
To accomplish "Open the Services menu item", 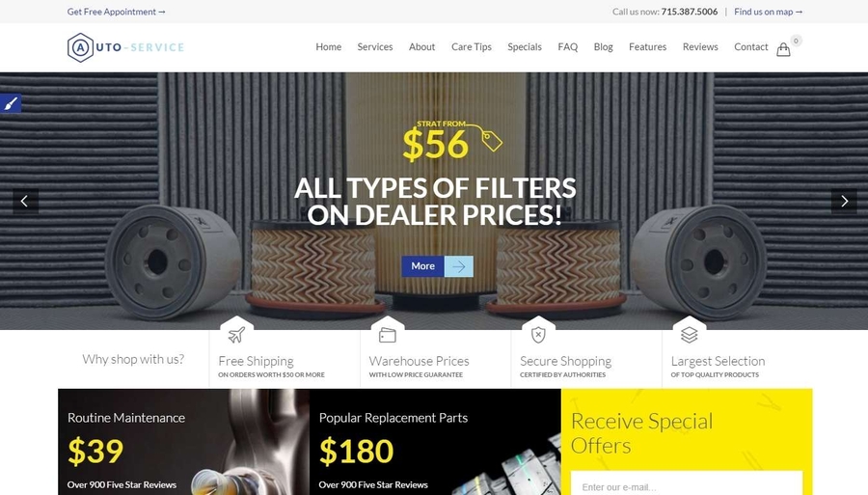I will (x=375, y=47).
